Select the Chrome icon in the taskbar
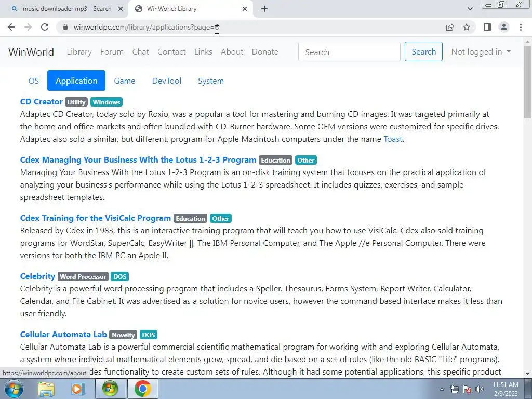532x399 pixels. (142, 389)
